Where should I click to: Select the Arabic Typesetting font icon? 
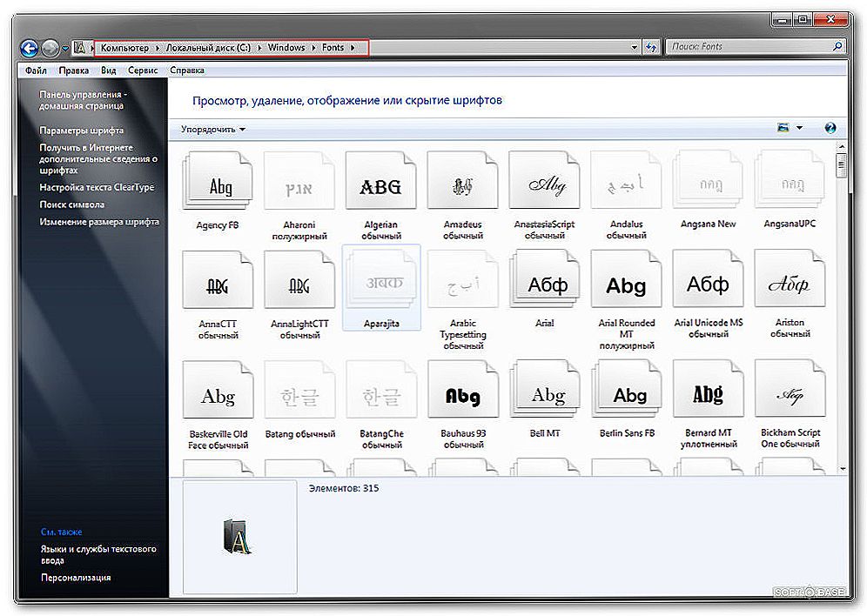tap(463, 281)
